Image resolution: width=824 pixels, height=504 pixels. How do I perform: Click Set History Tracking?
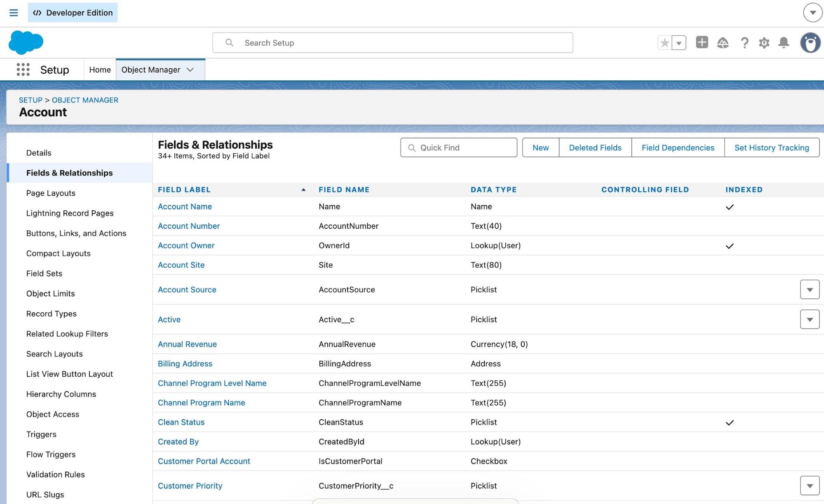click(x=772, y=148)
